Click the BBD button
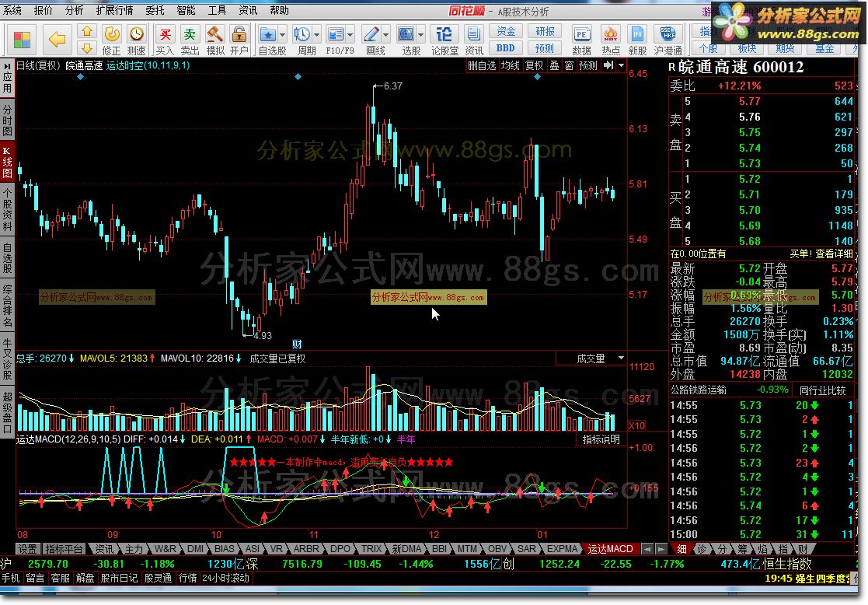Viewport: 868px width, 605px height. coord(505,47)
